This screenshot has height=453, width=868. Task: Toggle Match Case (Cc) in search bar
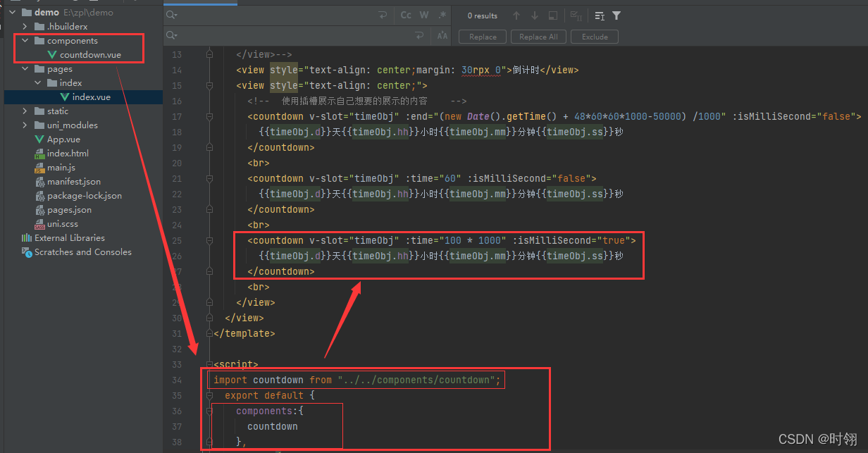[x=405, y=14]
